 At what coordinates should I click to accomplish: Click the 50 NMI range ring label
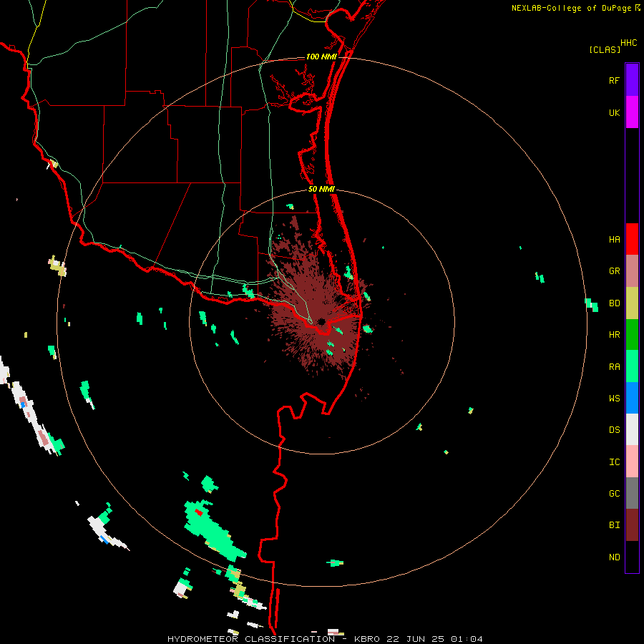321,189
